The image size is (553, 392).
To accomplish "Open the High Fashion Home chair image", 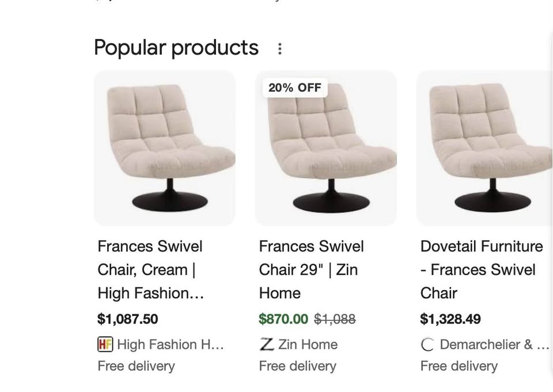I will pos(165,148).
